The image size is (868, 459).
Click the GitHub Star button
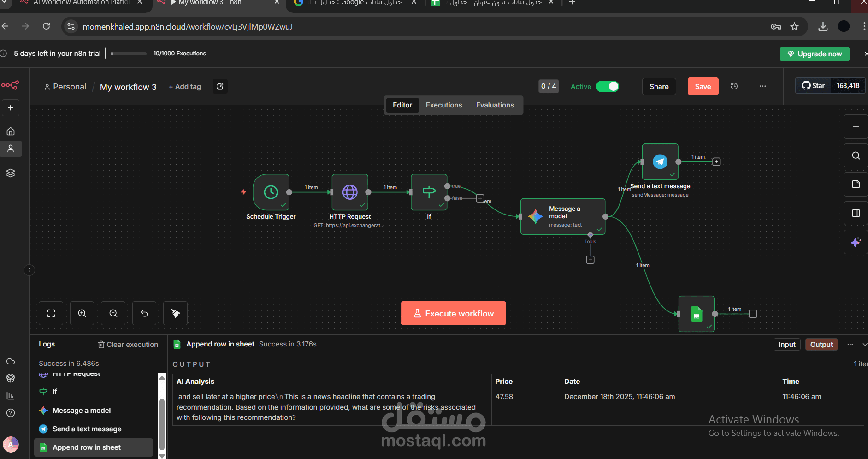pyautogui.click(x=814, y=86)
